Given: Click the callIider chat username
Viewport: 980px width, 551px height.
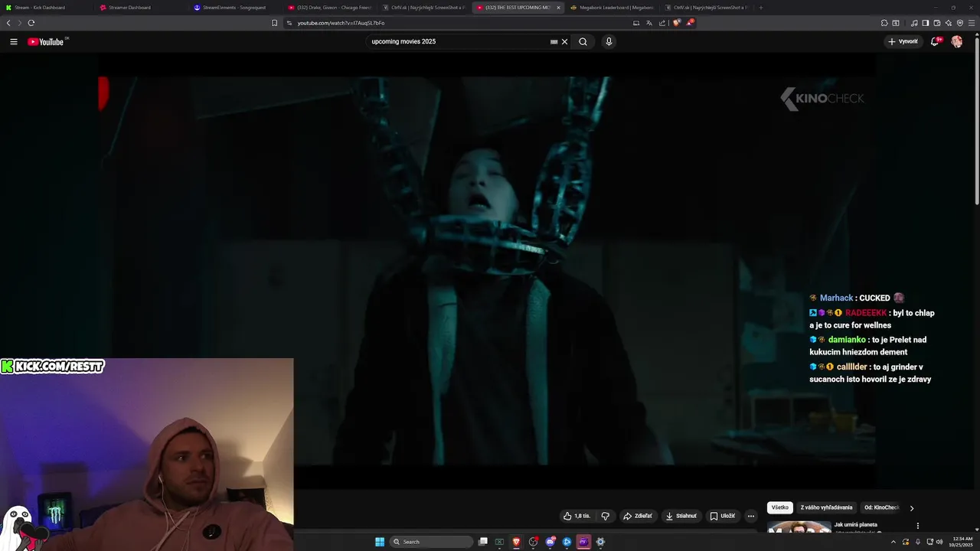Looking at the screenshot, I should coord(851,367).
